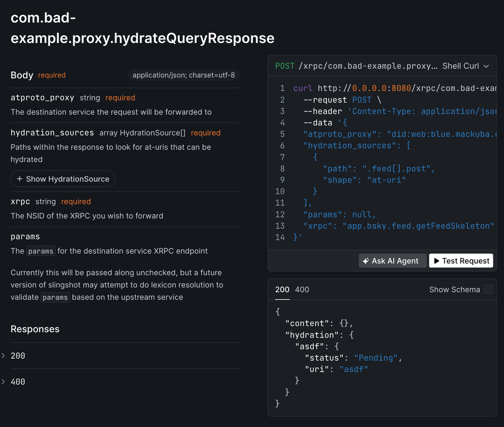Select the 200 tab in the example response panel
The image size is (504, 427).
[x=282, y=290]
